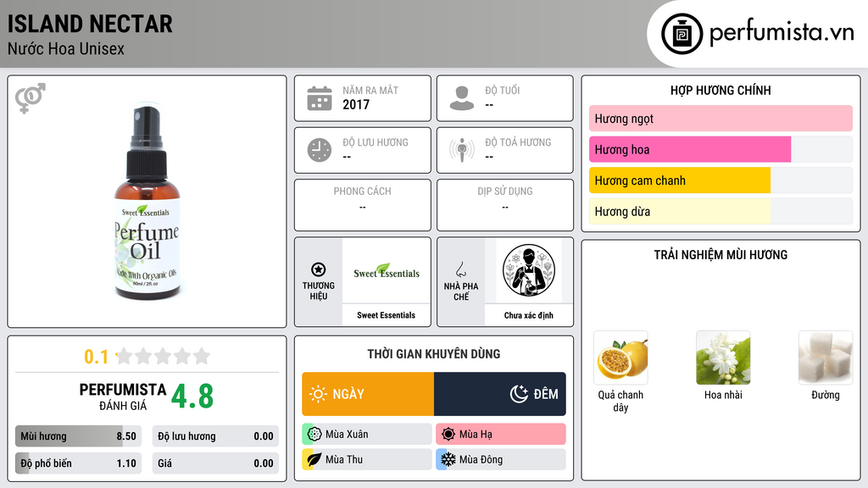This screenshot has width=868, height=488.
Task: Open the Hoa nhài jasmine flower thumbnail
Action: pyautogui.click(x=723, y=358)
